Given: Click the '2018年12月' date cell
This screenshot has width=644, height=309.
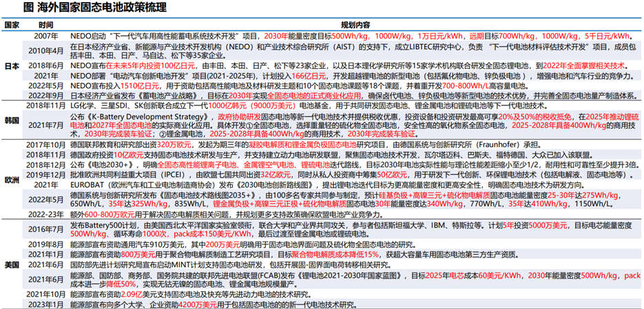Looking at the screenshot, I should [46, 165].
